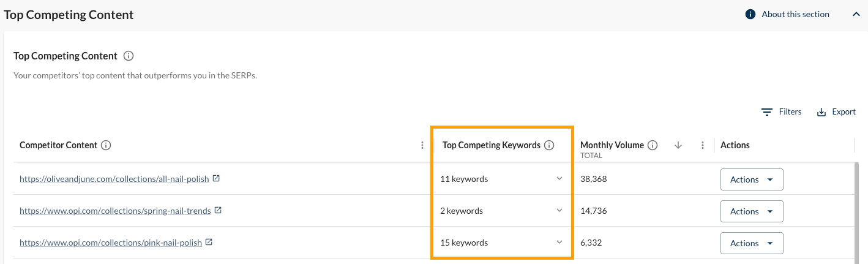Click info icon next to Monthly Volume header

pos(653,145)
